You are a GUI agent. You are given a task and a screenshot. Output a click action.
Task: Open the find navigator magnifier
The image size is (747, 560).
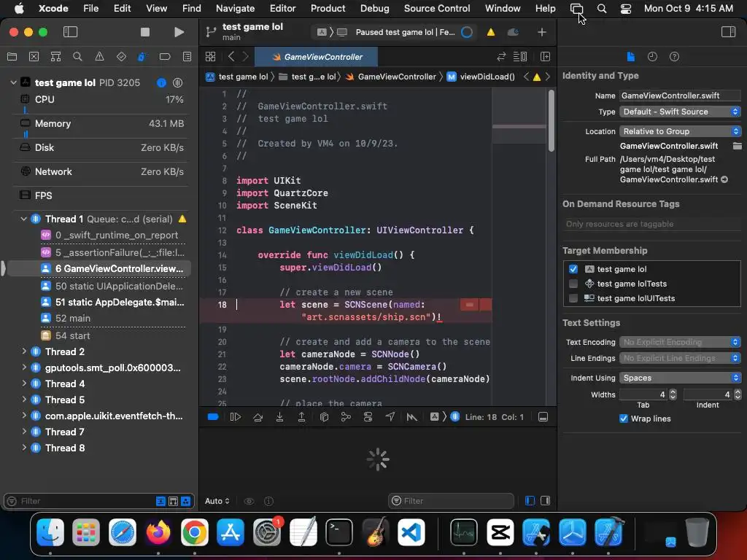(77, 57)
